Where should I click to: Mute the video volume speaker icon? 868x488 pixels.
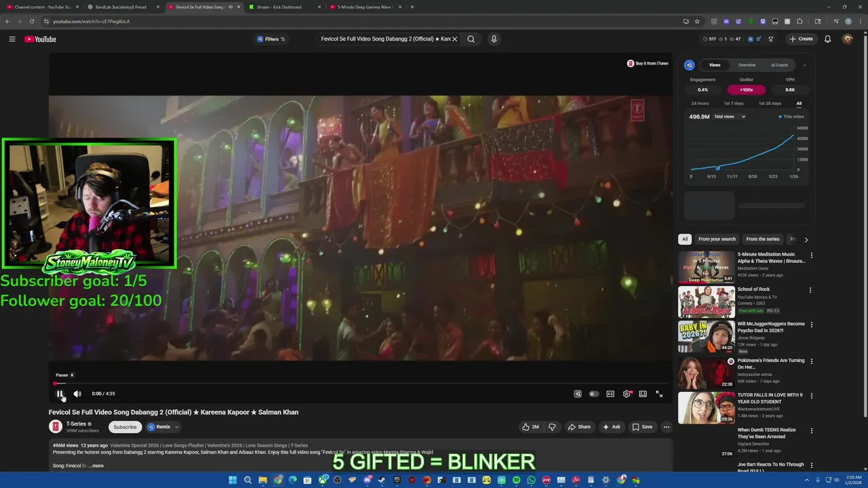click(77, 394)
